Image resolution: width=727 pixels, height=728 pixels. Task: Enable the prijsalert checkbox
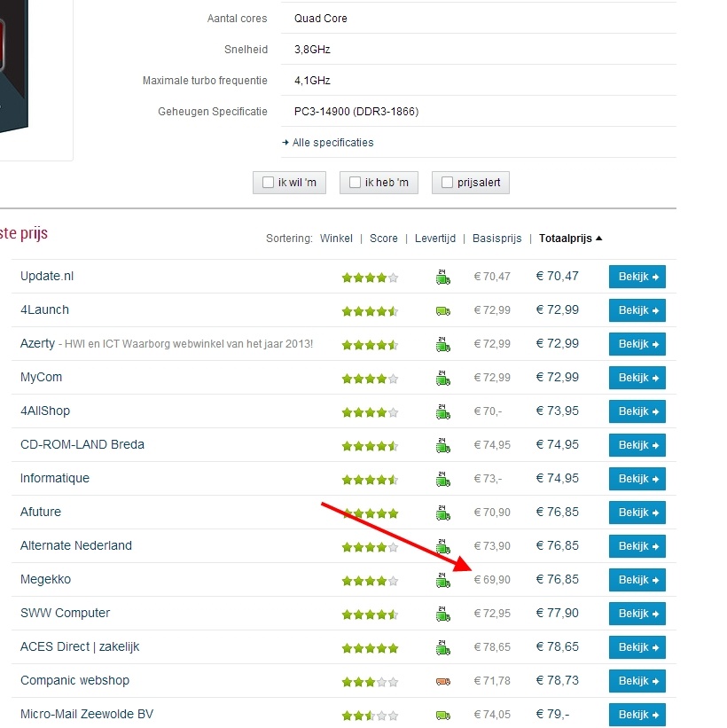click(447, 183)
